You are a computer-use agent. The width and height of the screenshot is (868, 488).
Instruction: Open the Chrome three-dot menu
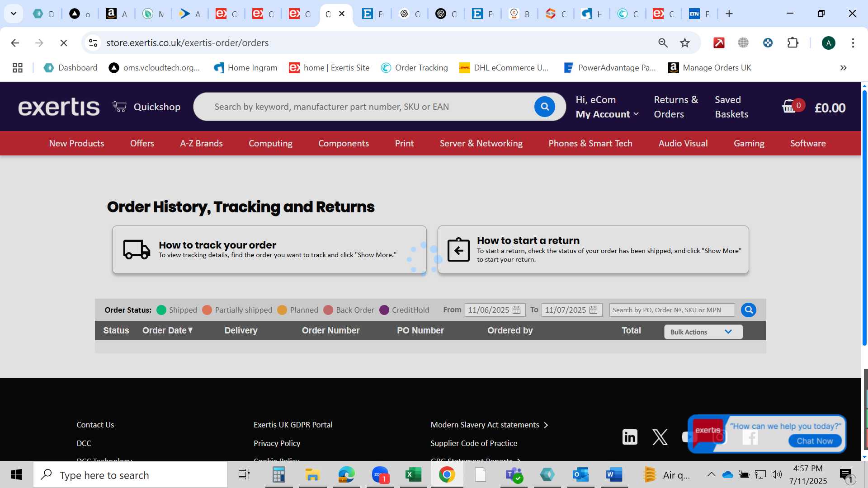point(853,43)
